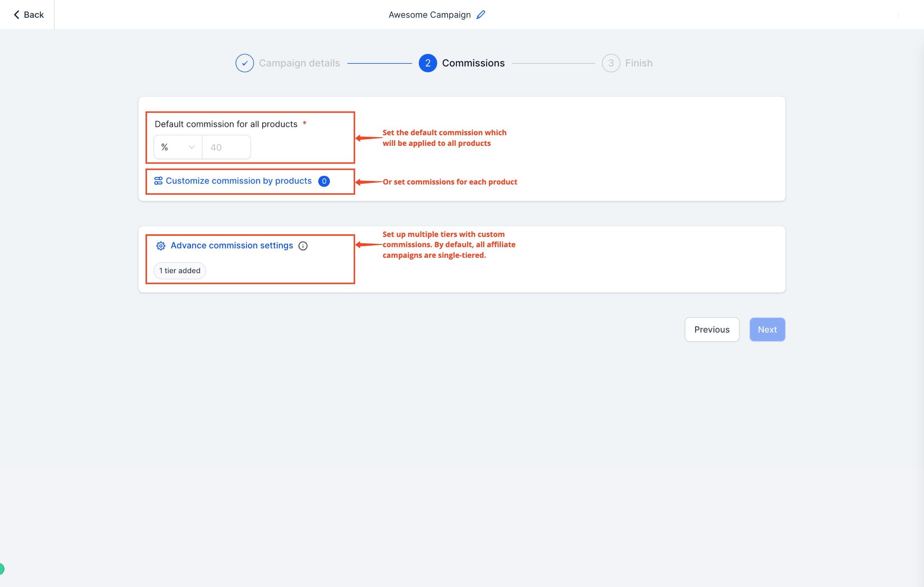Image resolution: width=924 pixels, height=587 pixels.
Task: Click the dropdown chevron in commission type
Action: click(192, 147)
